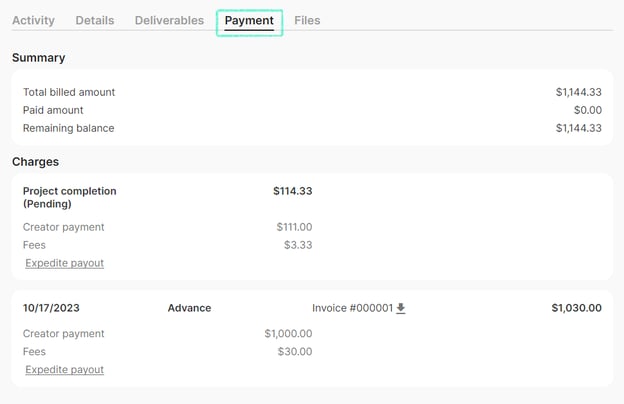Click the 10/17/2023 charge date
This screenshot has height=404, width=624.
click(50, 308)
